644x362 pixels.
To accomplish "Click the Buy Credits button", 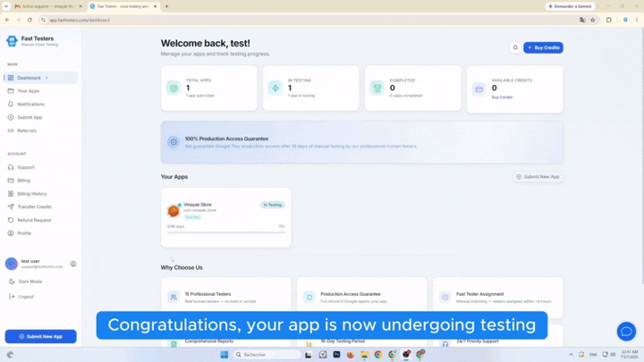I will [543, 47].
